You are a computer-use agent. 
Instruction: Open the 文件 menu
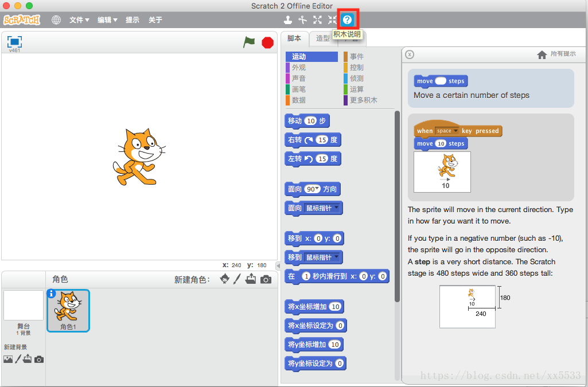pos(79,20)
